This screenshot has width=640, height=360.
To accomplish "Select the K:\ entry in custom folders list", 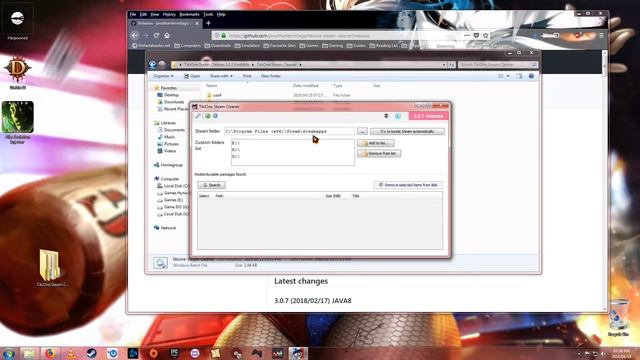I will [236, 150].
